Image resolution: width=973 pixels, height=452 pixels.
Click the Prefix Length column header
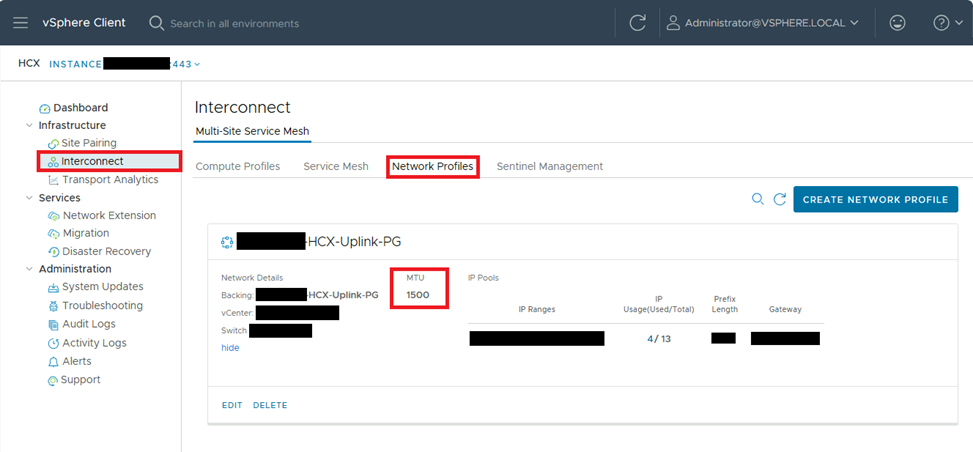725,304
